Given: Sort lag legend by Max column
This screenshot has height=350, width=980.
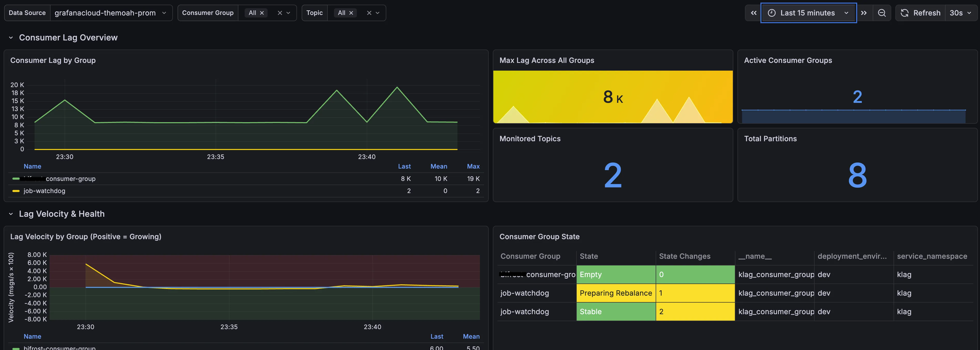Looking at the screenshot, I should point(473,166).
